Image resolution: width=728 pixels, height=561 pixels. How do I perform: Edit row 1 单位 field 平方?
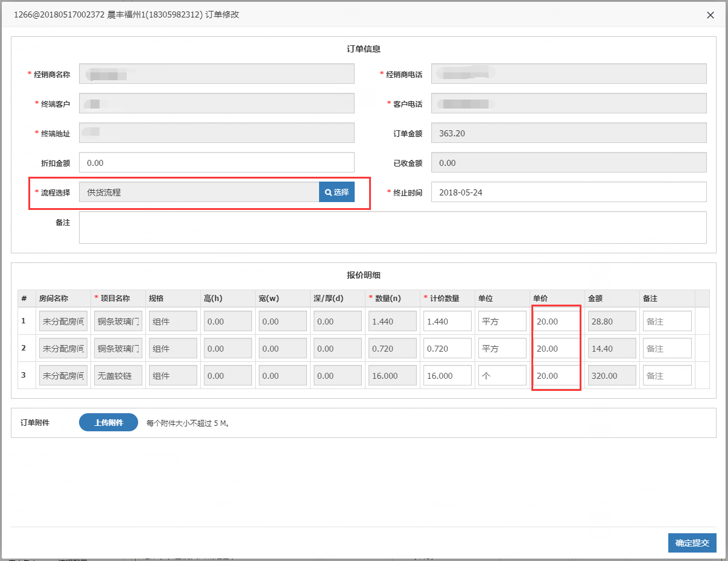502,322
